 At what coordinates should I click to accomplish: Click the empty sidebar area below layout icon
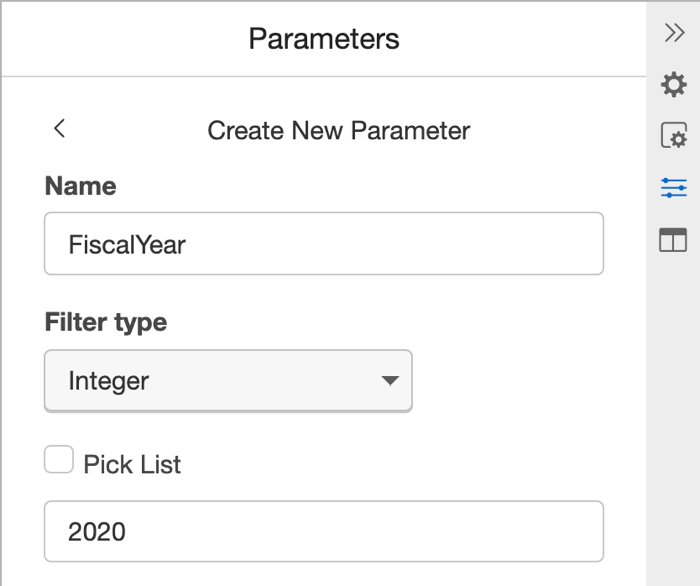674,420
